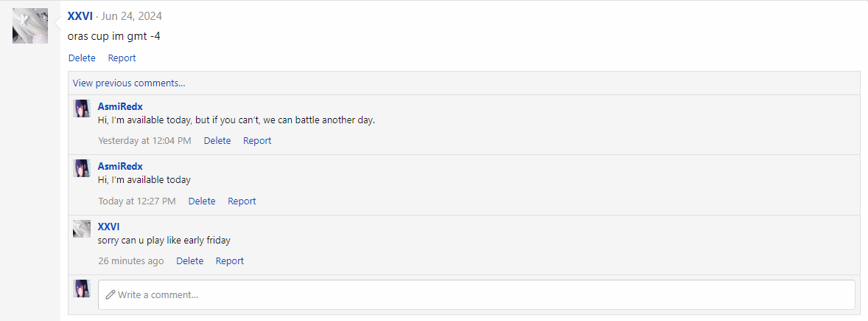Delete the comment from 26 minutes ago
868x321 pixels.
point(189,261)
